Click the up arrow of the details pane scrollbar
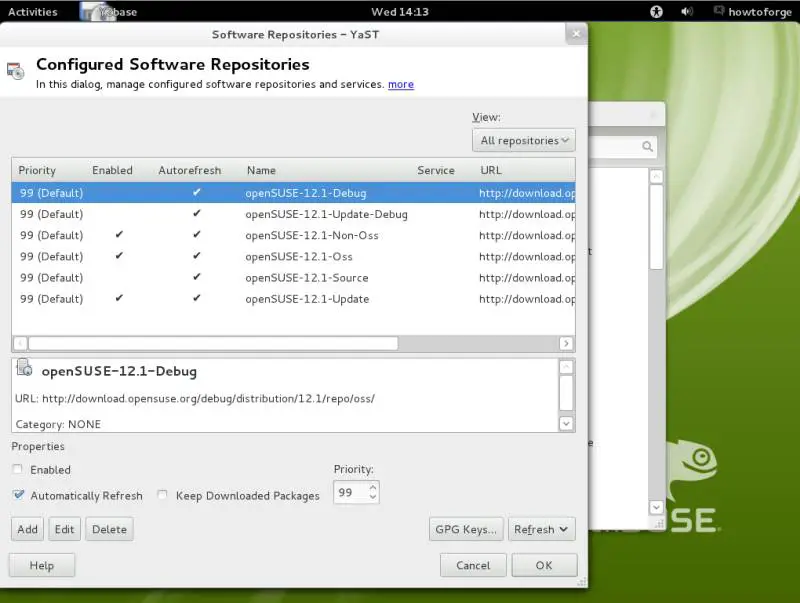The width and height of the screenshot is (800, 603). pyautogui.click(x=566, y=367)
